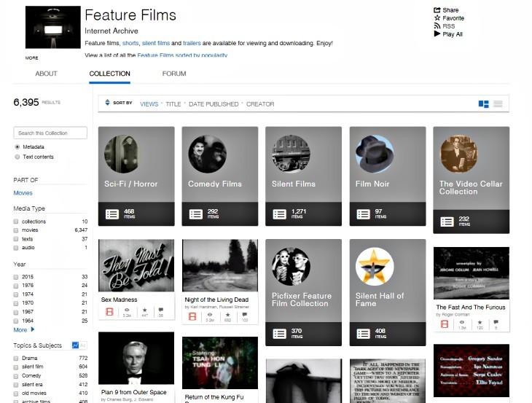
Task: Open the COLLECTION tab
Action: pyautogui.click(x=109, y=74)
